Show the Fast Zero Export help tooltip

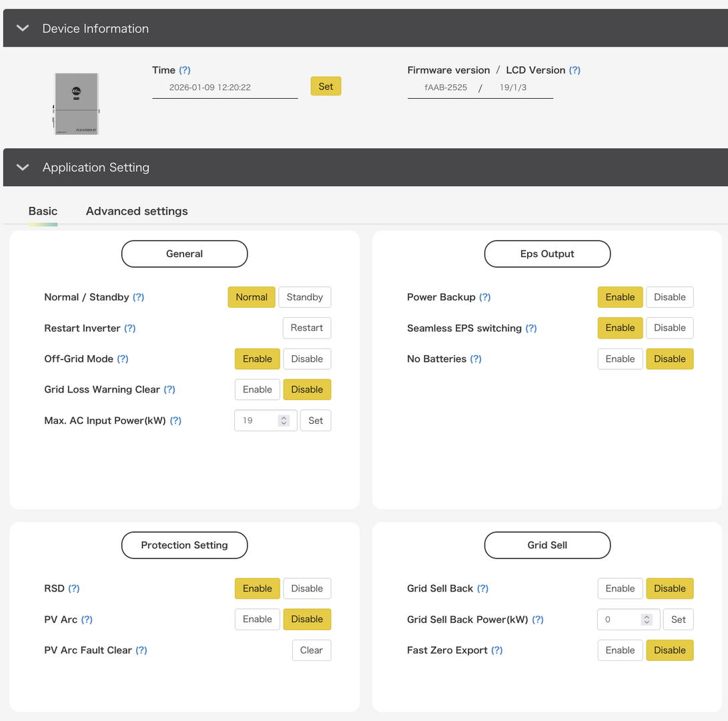[497, 650]
